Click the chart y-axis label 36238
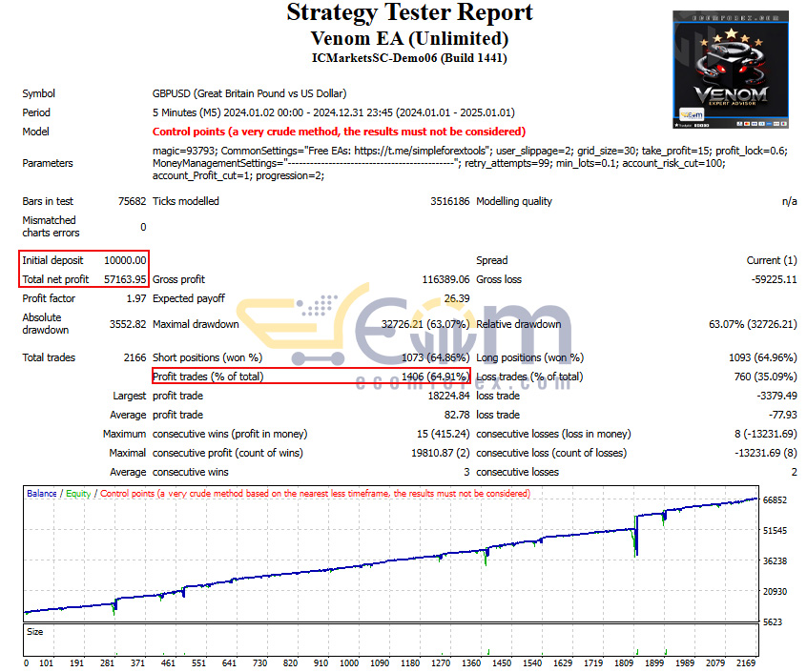 click(775, 560)
